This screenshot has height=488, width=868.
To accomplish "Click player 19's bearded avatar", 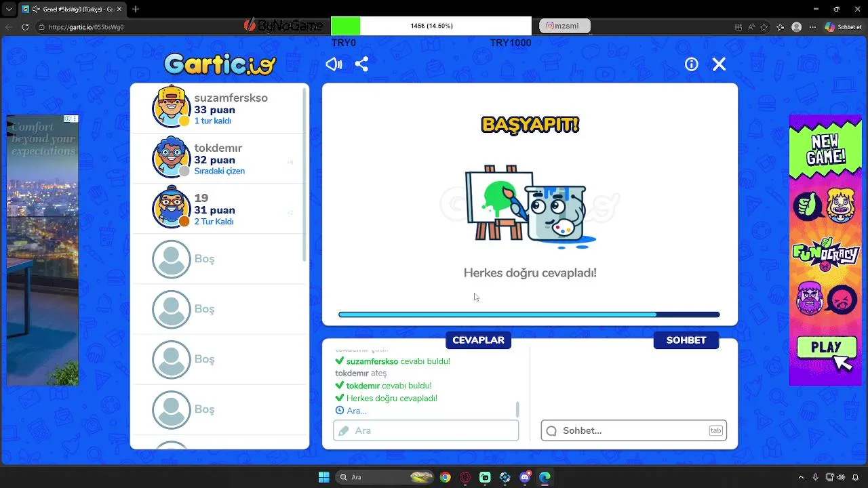I will (x=171, y=207).
